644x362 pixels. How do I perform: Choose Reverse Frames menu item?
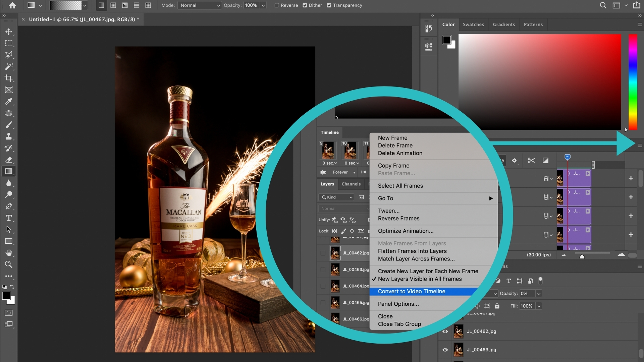click(x=398, y=219)
